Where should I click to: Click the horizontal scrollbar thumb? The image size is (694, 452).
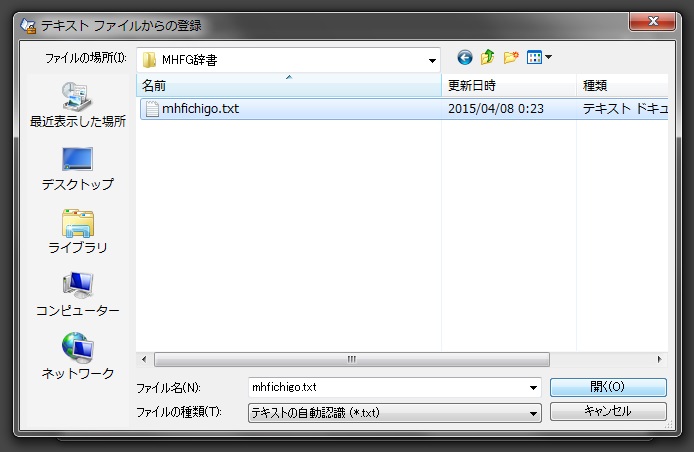coord(352,359)
